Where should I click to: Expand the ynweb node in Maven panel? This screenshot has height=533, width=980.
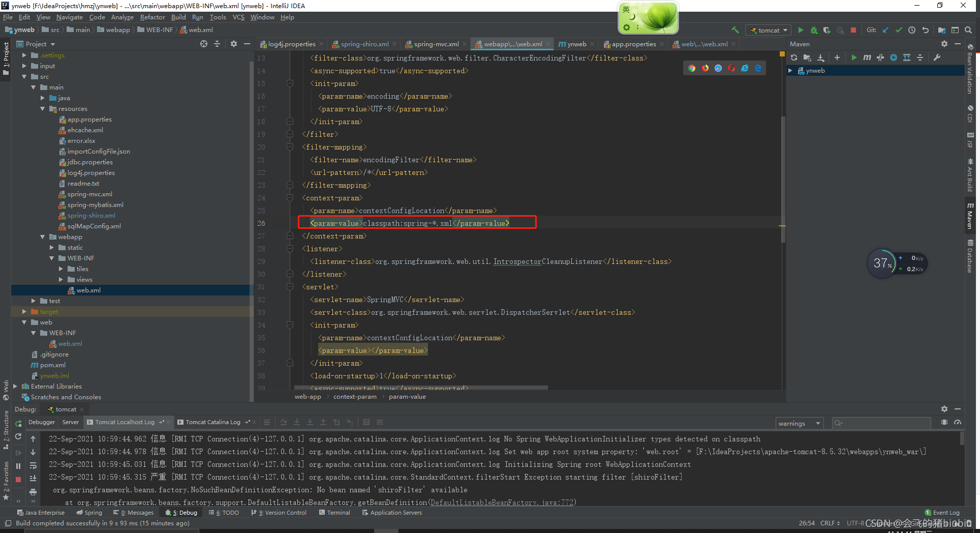(789, 70)
